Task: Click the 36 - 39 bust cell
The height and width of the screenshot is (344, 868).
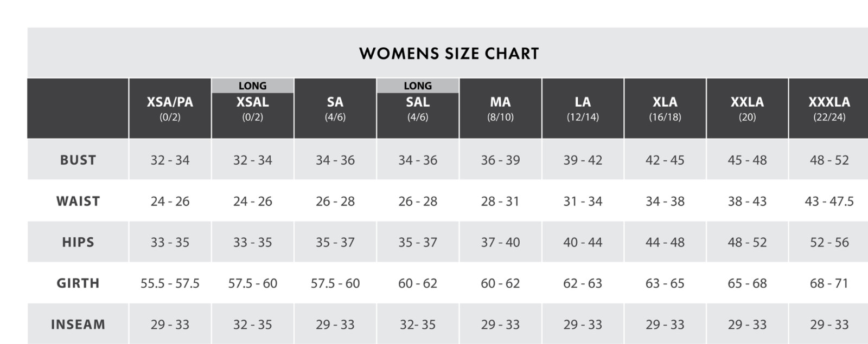Action: point(500,160)
